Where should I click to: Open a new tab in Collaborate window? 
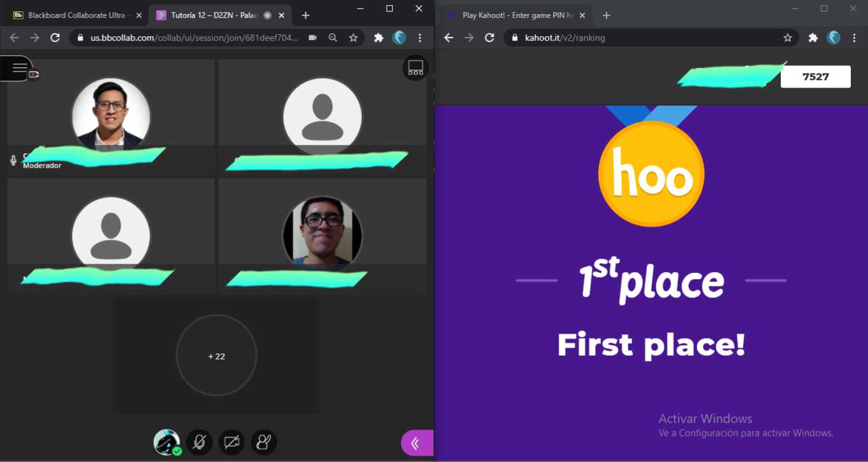(306, 15)
